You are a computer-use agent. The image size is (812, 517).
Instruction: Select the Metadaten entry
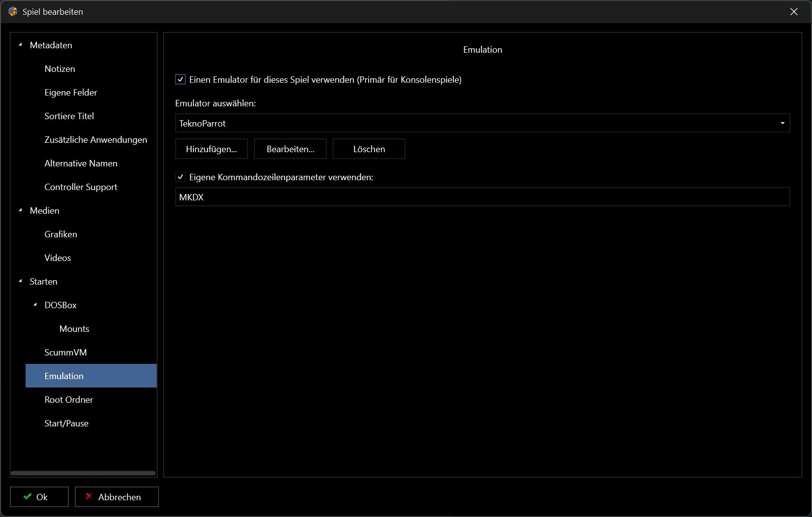point(51,45)
